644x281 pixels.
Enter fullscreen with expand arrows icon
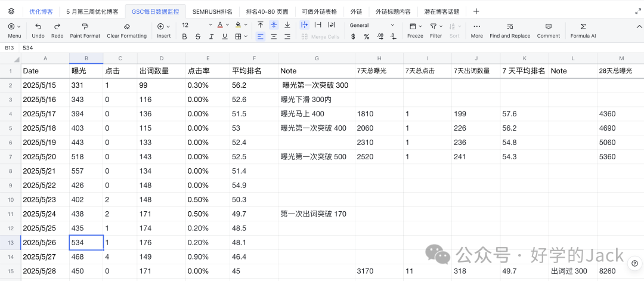pos(638,11)
